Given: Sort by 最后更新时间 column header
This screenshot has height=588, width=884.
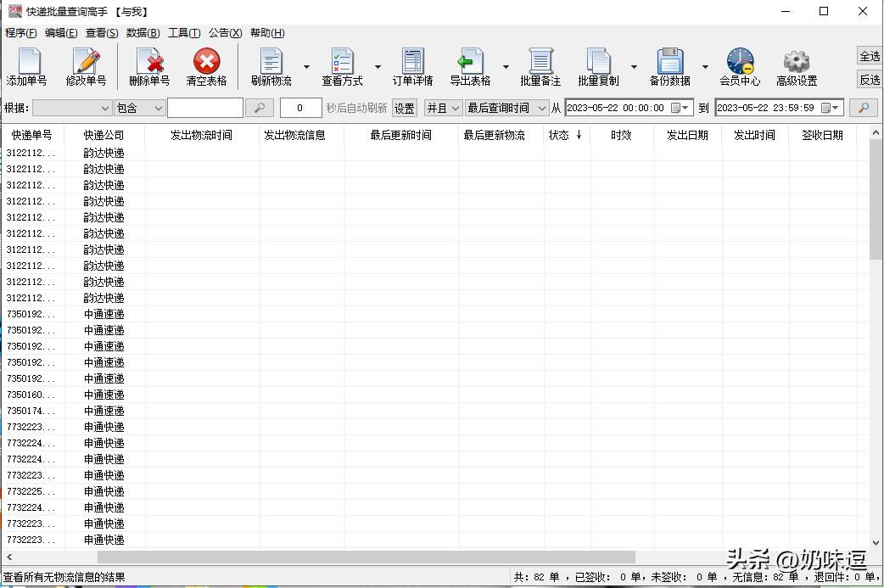Looking at the screenshot, I should pyautogui.click(x=400, y=135).
